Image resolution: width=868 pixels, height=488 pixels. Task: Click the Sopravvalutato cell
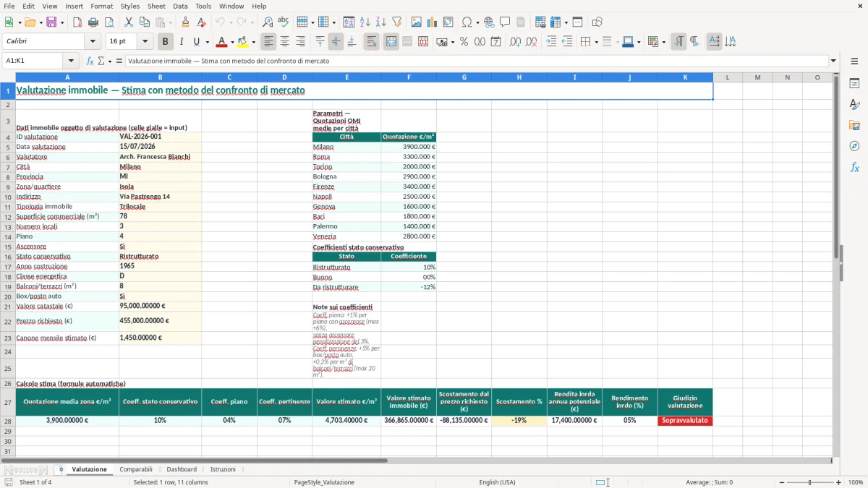tap(685, 421)
